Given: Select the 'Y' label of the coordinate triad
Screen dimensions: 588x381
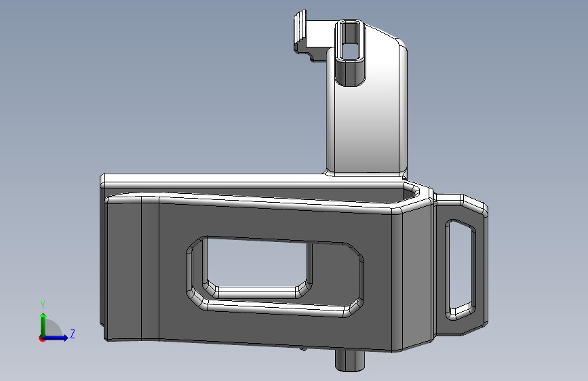Looking at the screenshot, I should [43, 305].
